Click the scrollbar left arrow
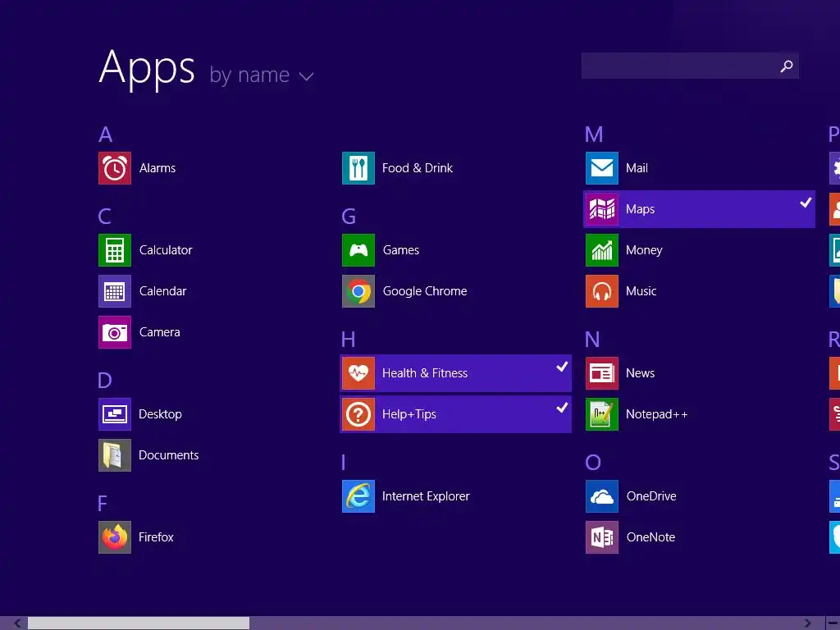 click(x=18, y=623)
